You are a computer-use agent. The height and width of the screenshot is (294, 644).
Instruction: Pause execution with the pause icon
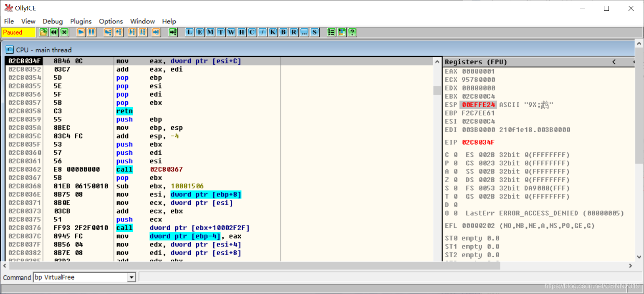pyautogui.click(x=91, y=32)
